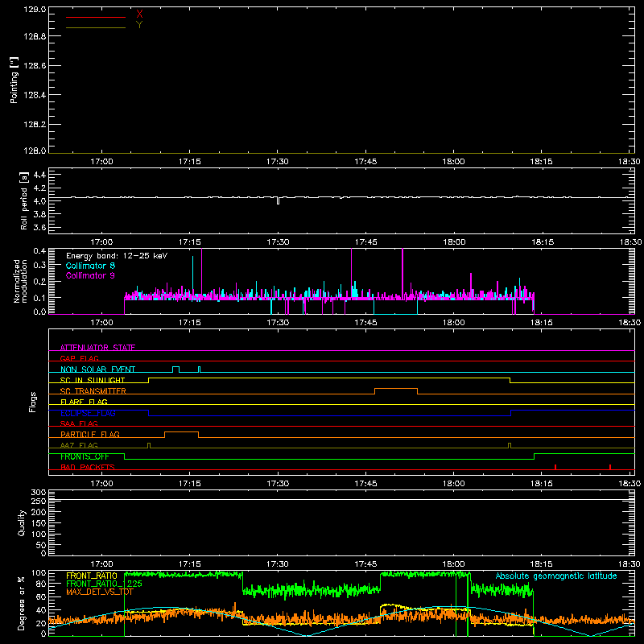Click the PARTICLE_FLAG label
The width and height of the screenshot is (644, 644).
point(90,435)
